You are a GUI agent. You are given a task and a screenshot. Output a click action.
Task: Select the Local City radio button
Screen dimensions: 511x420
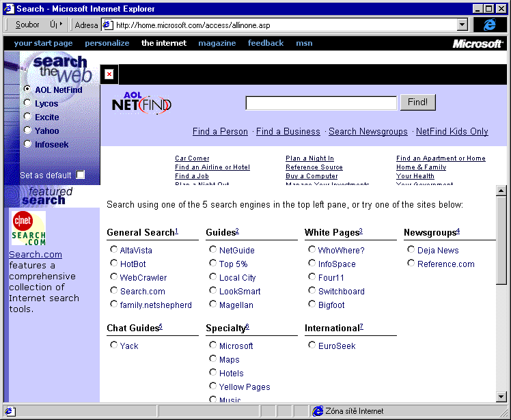(x=213, y=277)
